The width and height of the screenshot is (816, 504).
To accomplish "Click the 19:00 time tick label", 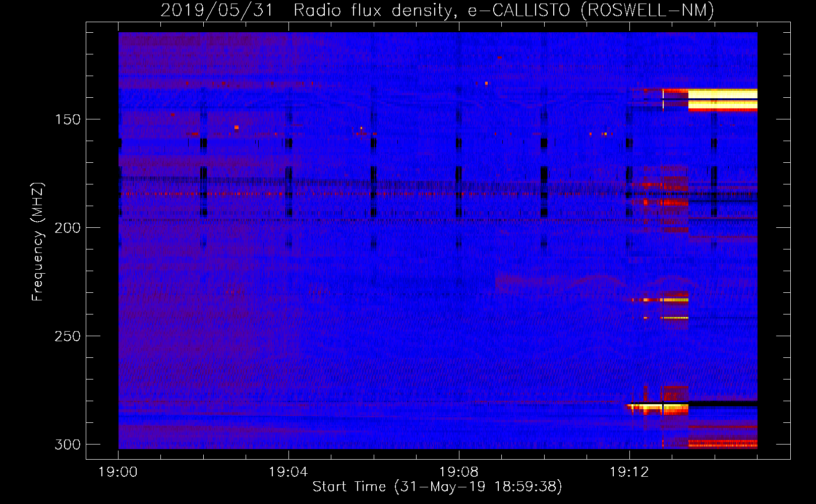I will point(118,472).
